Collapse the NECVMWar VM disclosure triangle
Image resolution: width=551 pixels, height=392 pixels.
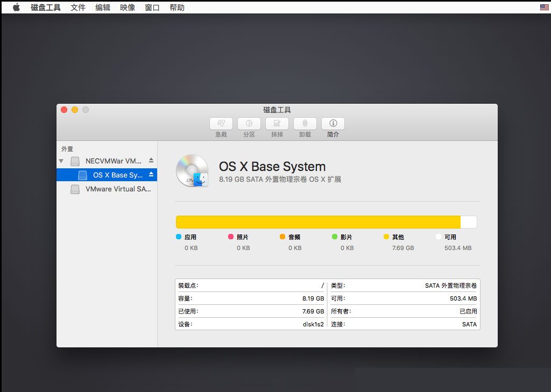click(x=61, y=161)
